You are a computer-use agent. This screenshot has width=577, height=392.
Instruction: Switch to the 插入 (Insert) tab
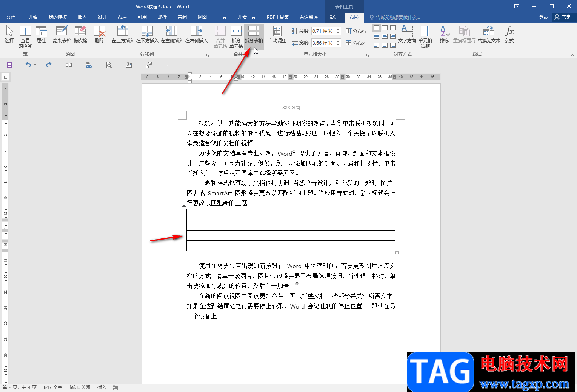point(82,17)
